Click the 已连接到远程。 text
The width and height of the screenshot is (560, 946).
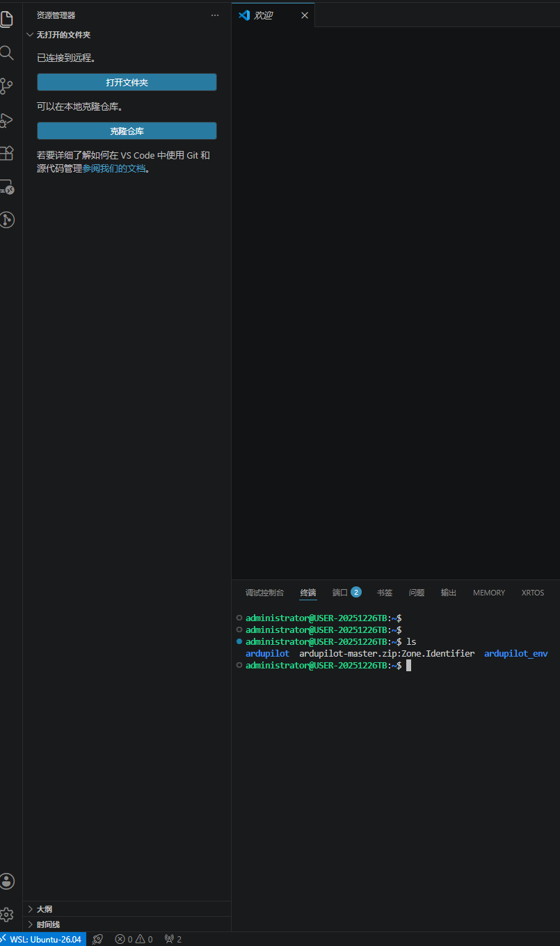click(66, 58)
